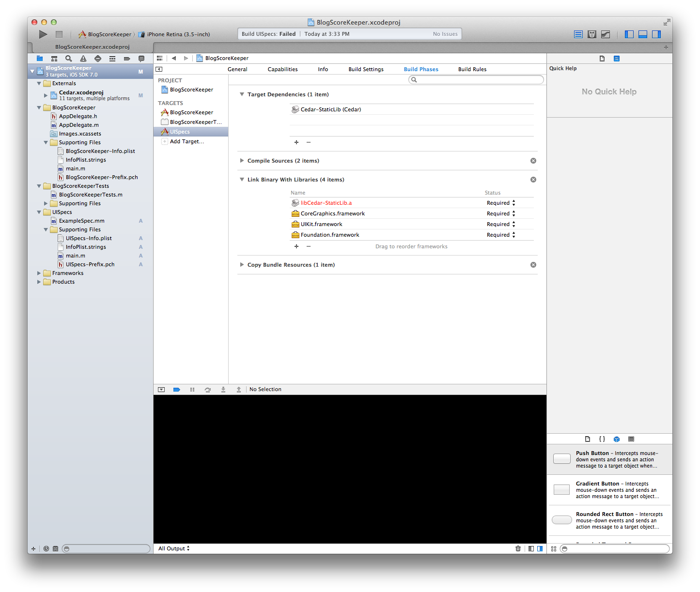Open the Capabilities tab

click(x=283, y=69)
